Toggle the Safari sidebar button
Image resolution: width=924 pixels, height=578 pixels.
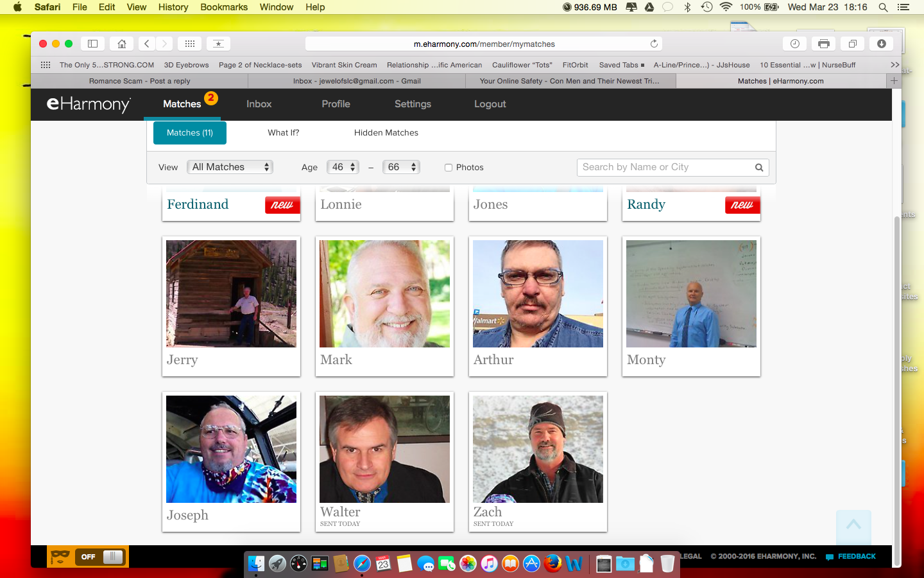pos(92,44)
